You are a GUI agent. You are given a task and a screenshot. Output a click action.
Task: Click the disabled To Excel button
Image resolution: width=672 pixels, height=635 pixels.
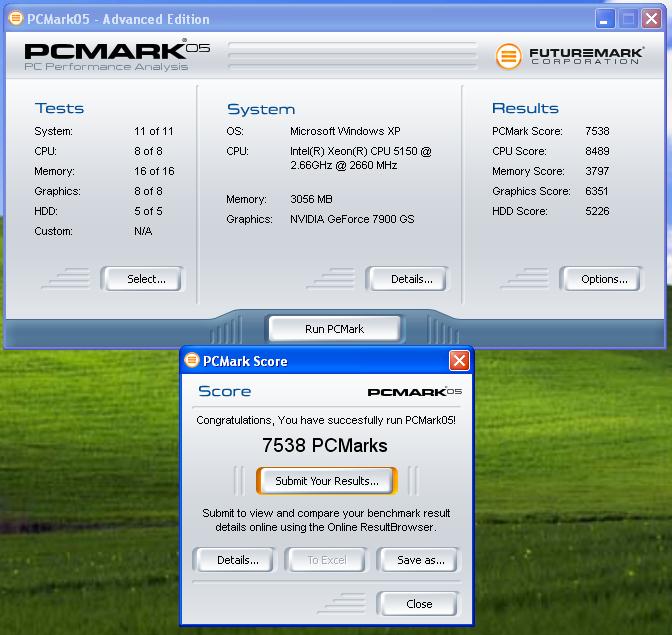click(327, 560)
